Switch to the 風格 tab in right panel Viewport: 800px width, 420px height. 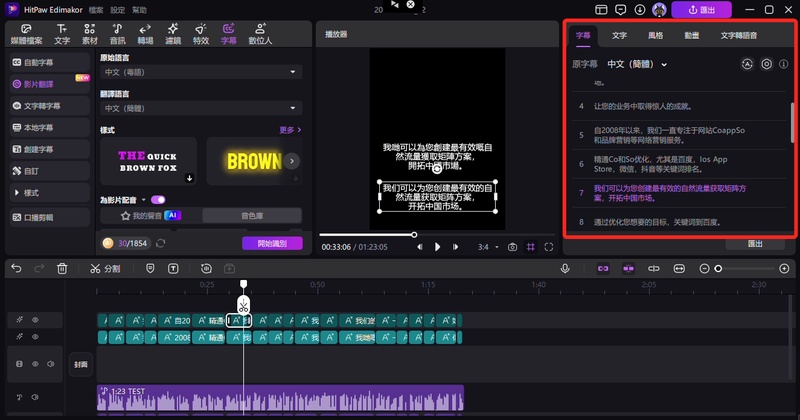click(656, 35)
